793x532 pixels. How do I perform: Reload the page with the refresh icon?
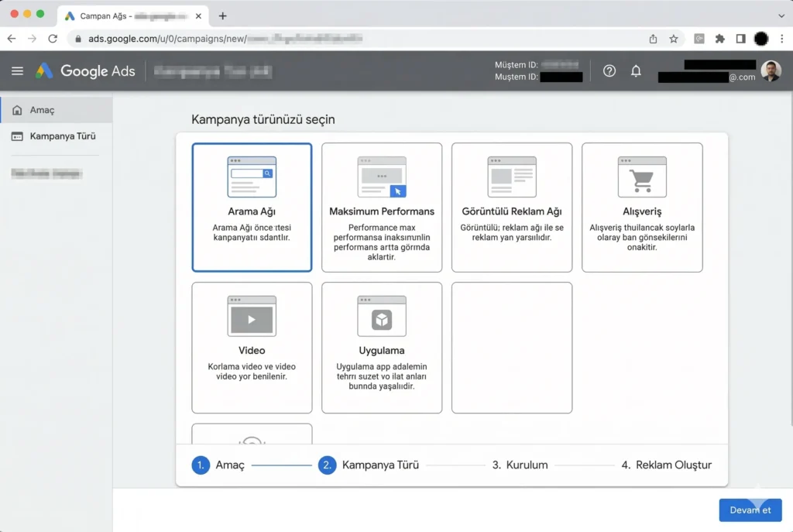[53, 38]
